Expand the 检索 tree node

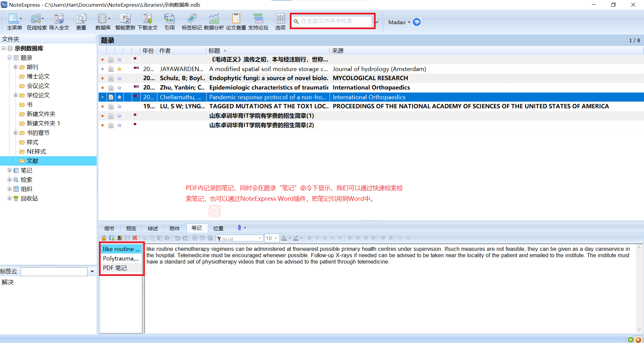click(x=10, y=180)
